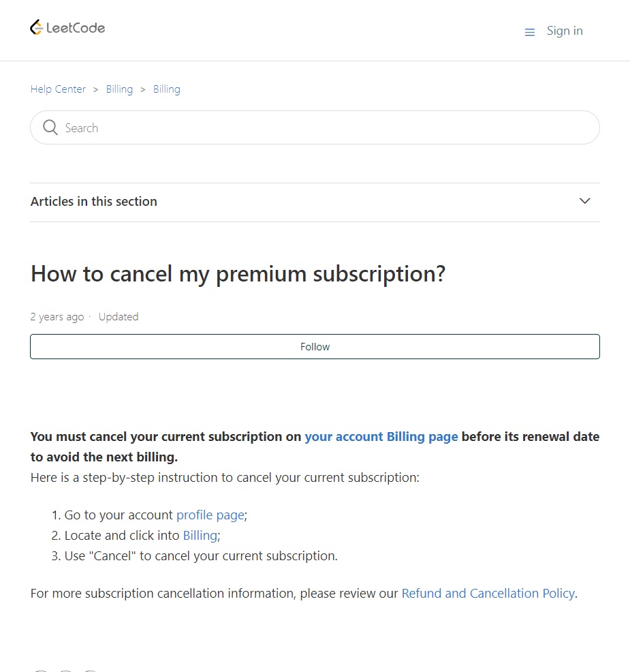
Task: Expand the Articles in this section chevron
Action: tap(584, 200)
